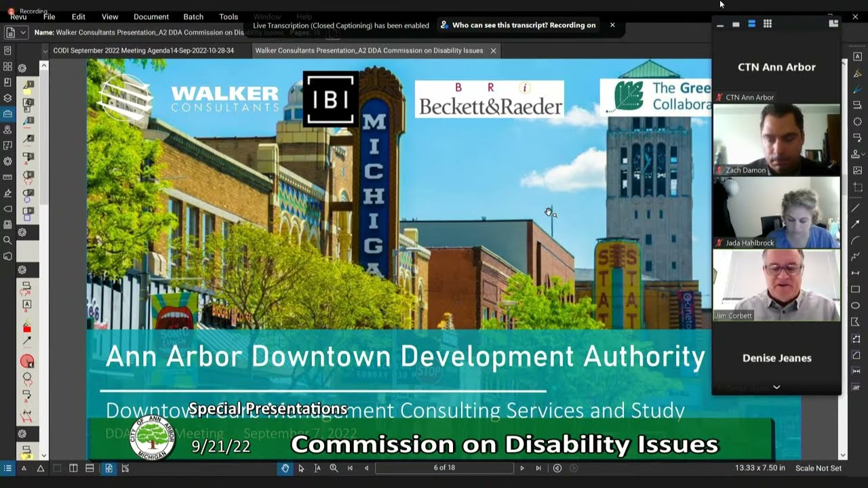Viewport: 868px width, 488px height.
Task: Click the Tool Chest scrollbar down arrow
Action: coord(44,455)
